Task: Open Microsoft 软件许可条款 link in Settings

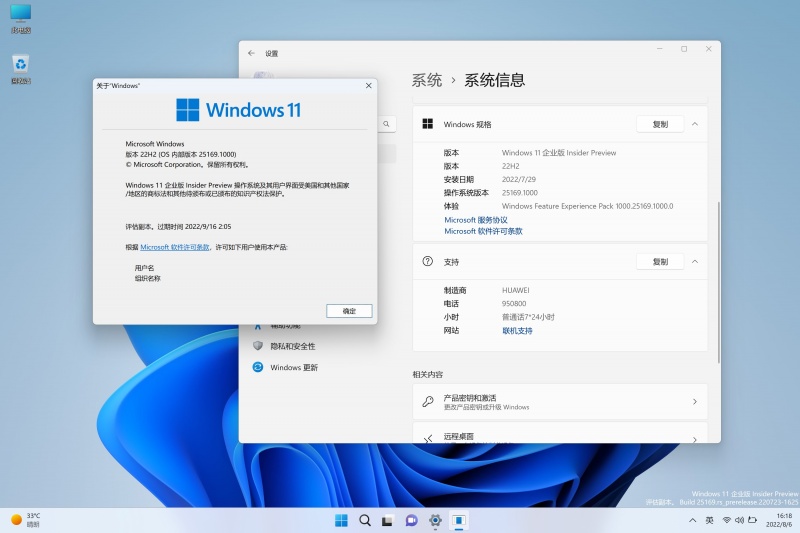Action: [x=483, y=231]
